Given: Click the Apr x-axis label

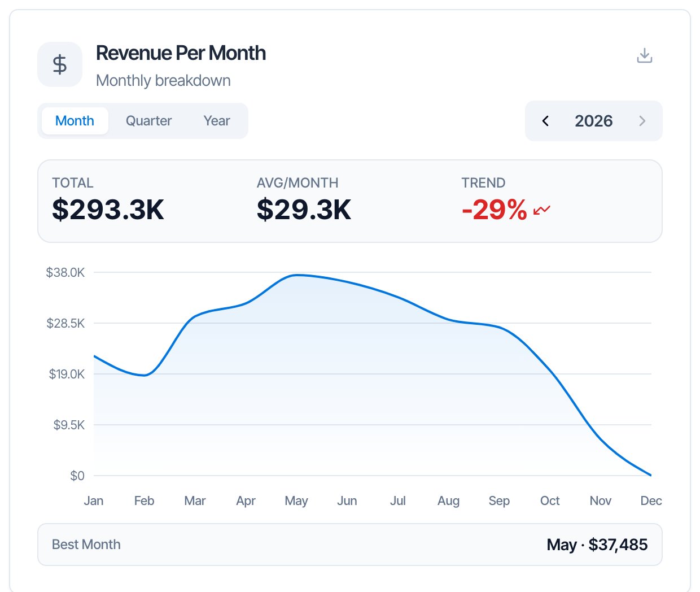Looking at the screenshot, I should point(246,501).
